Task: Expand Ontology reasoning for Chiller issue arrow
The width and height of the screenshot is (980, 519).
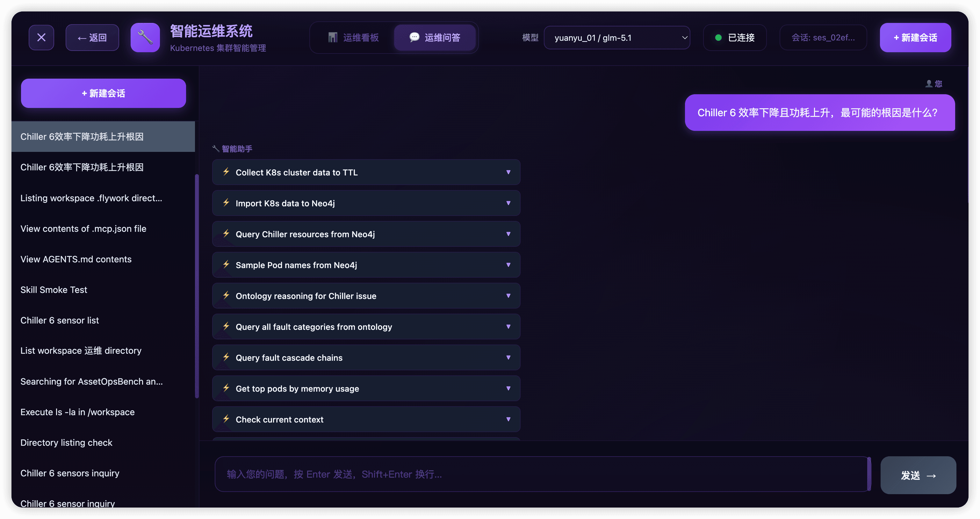Action: (x=508, y=295)
